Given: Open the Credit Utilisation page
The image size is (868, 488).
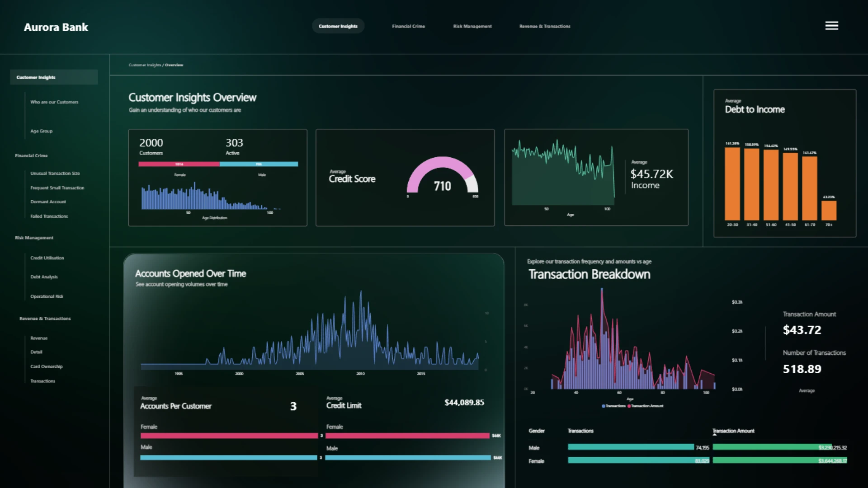Looking at the screenshot, I should [47, 258].
